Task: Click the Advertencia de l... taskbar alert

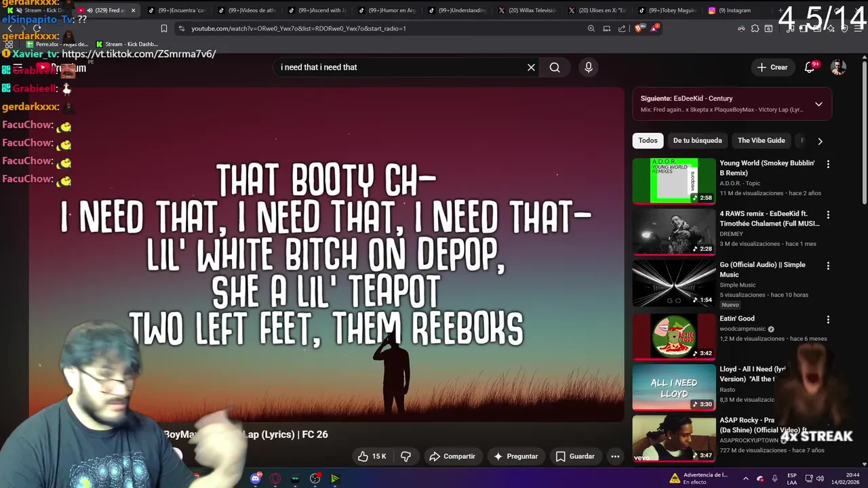Action: click(x=699, y=479)
